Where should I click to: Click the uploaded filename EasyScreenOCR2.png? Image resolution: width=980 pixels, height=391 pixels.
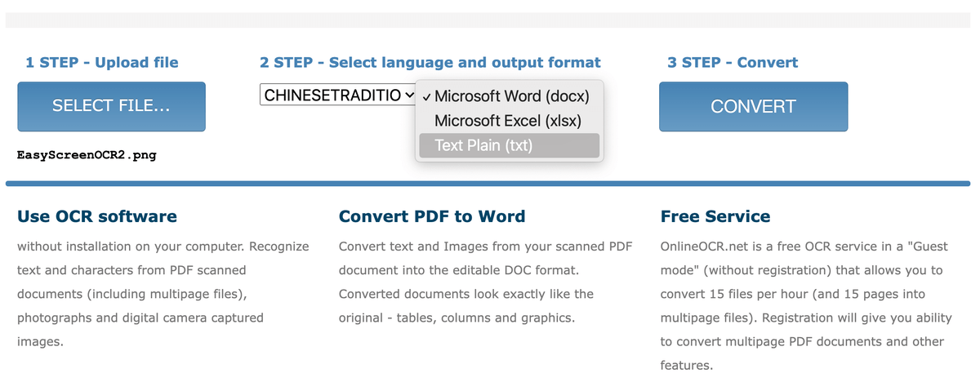pyautogui.click(x=87, y=153)
